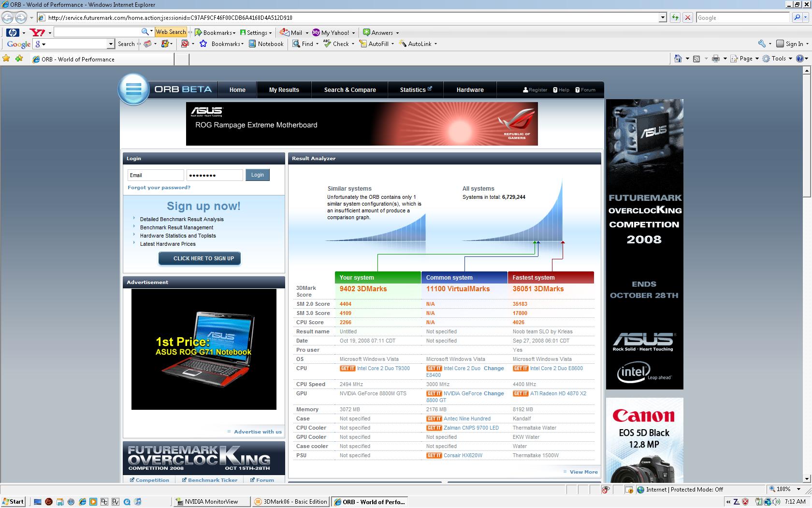Viewport: 812px width, 508px height.
Task: Click the Advertise with us link
Action: [x=258, y=432]
